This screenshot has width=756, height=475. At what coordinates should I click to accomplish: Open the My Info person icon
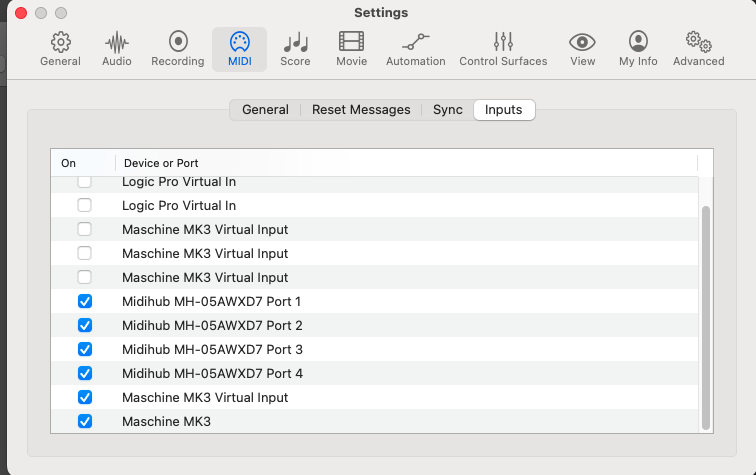pyautogui.click(x=639, y=48)
